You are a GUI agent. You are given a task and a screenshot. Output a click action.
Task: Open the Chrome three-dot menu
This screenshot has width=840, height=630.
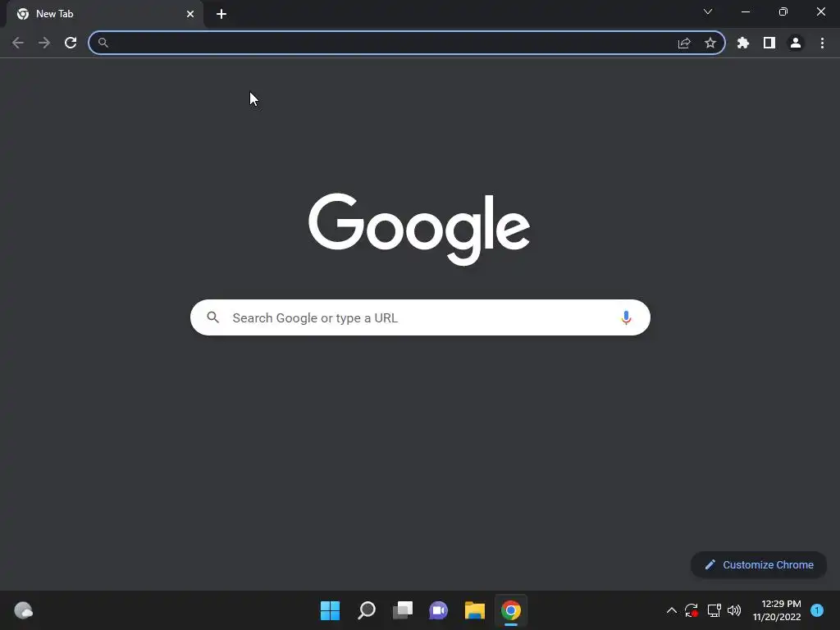click(x=822, y=43)
